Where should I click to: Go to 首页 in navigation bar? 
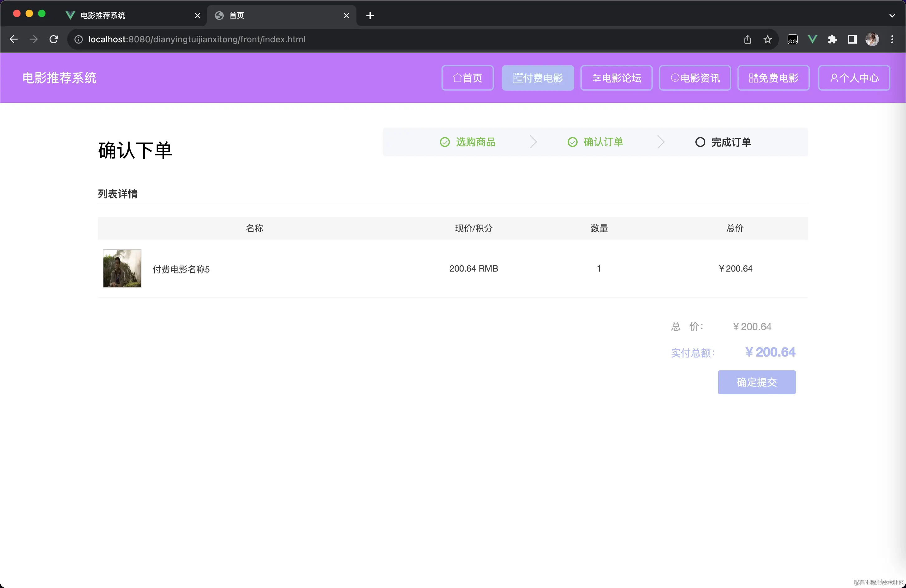[467, 78]
